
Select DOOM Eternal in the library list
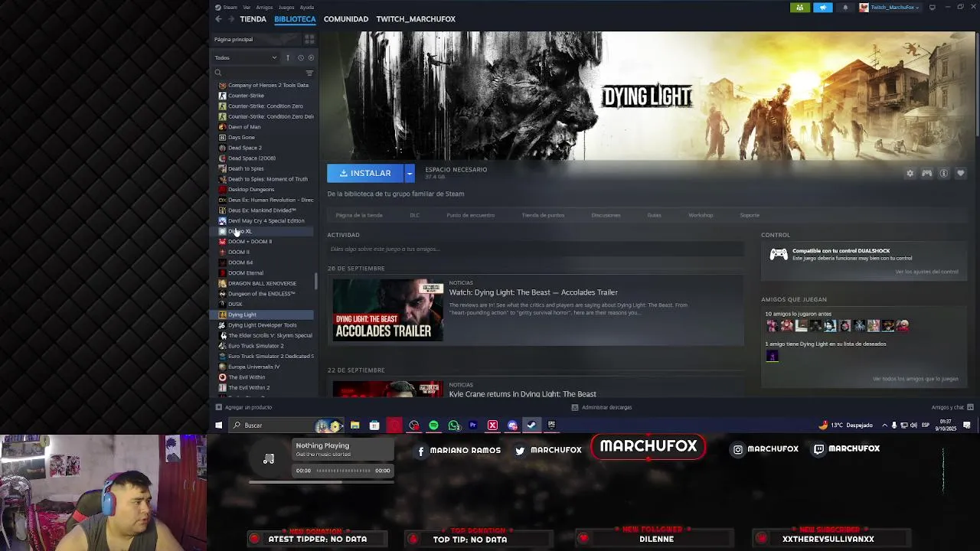pos(245,272)
